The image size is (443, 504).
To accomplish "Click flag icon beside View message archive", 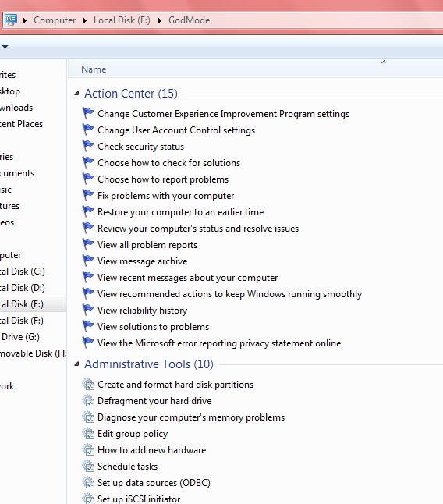I will 87,261.
